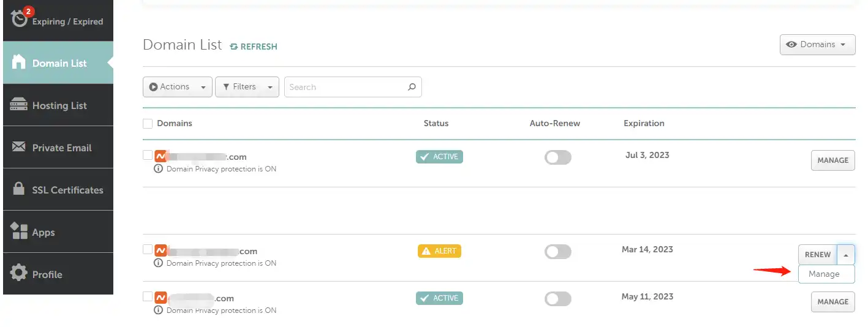Open SSL Certificates in the sidebar
Viewport: 868px width, 327px height.
[x=58, y=189]
